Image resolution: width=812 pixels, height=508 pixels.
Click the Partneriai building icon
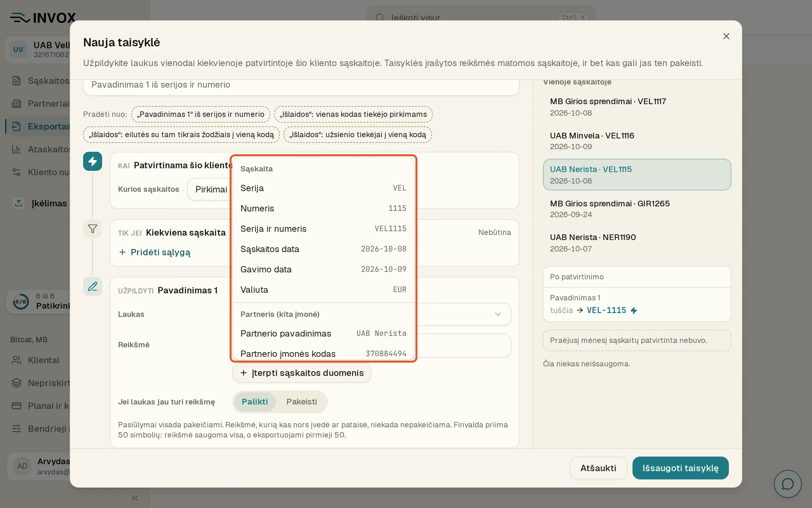[16, 104]
